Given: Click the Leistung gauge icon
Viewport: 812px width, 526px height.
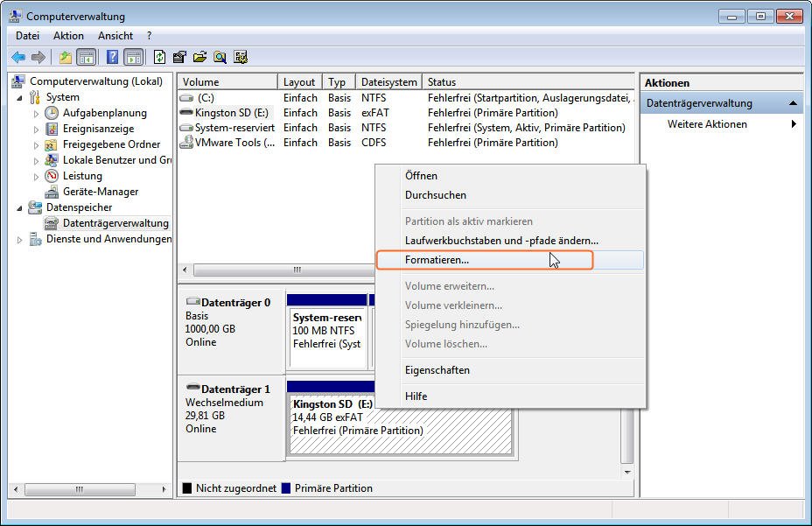Looking at the screenshot, I should click(52, 176).
